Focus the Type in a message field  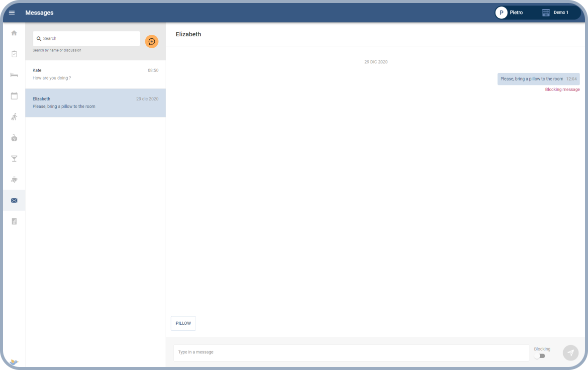(351, 352)
